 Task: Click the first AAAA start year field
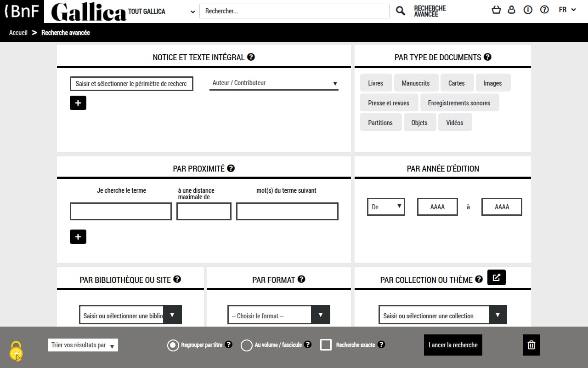[x=437, y=207]
